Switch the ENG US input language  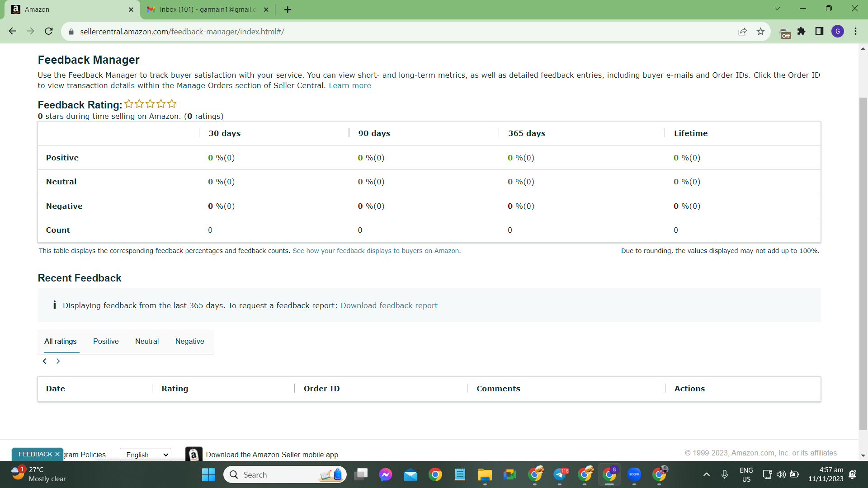tap(746, 474)
